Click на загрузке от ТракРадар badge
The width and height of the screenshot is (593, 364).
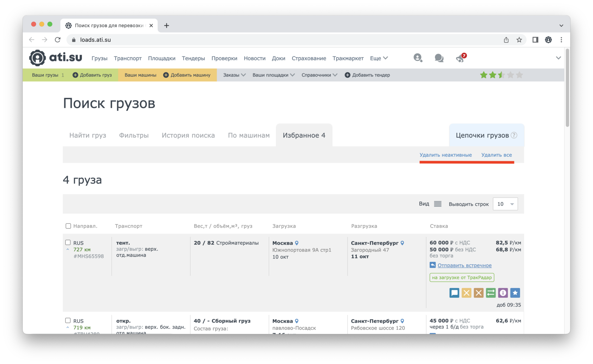[462, 278]
